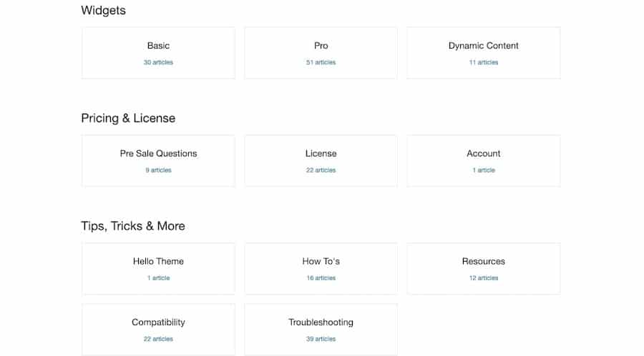Click the '30 articles' link under Basic
This screenshot has height=356, width=644.
(x=158, y=63)
